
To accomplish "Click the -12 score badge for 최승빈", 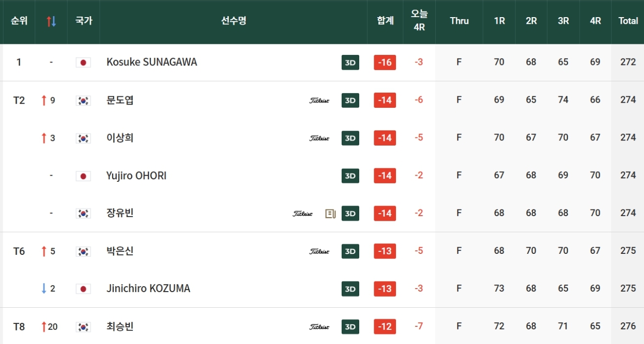I will 385,327.
